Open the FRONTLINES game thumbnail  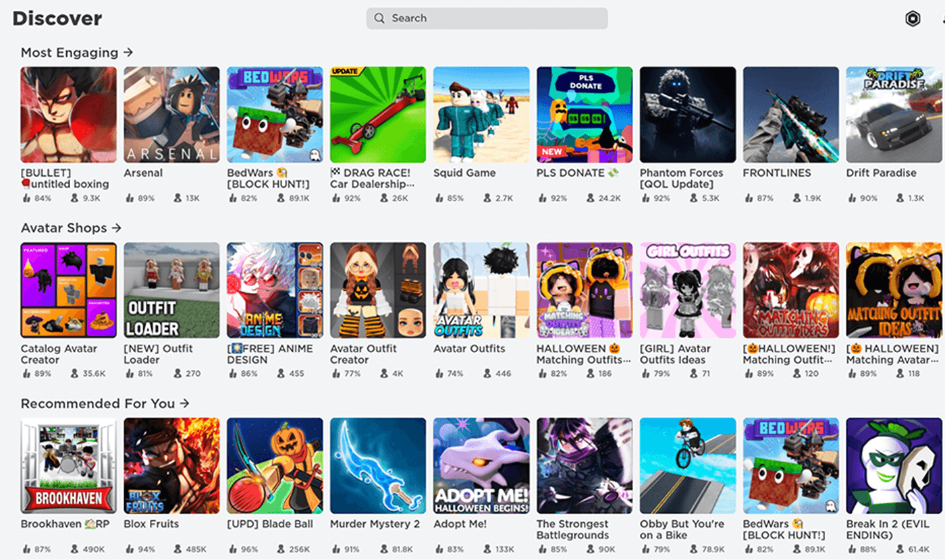[x=791, y=115]
